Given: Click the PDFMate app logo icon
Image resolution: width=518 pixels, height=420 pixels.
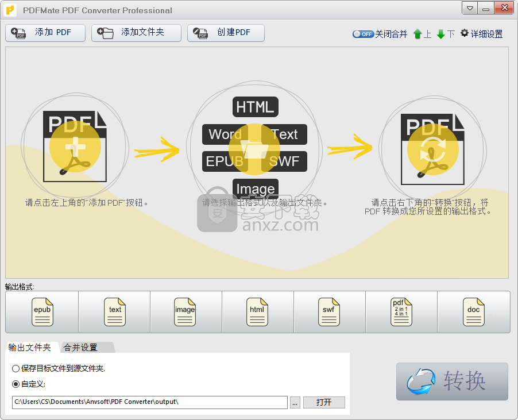Looking at the screenshot, I should click(10, 10).
